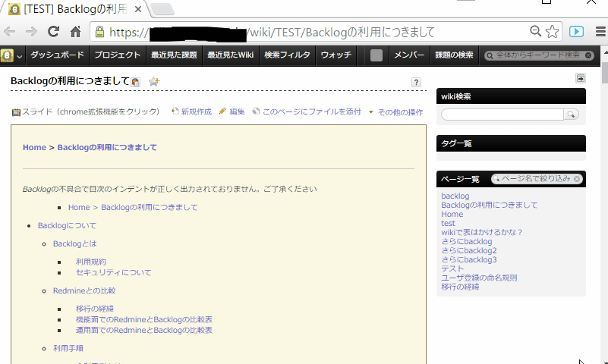Open ダッシュボード in the navigation bar

57,55
